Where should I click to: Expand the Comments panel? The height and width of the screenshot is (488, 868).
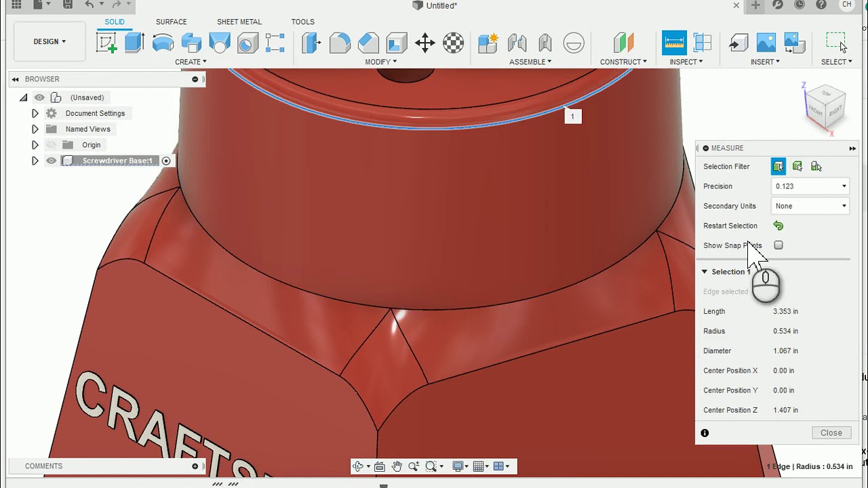coord(195,466)
